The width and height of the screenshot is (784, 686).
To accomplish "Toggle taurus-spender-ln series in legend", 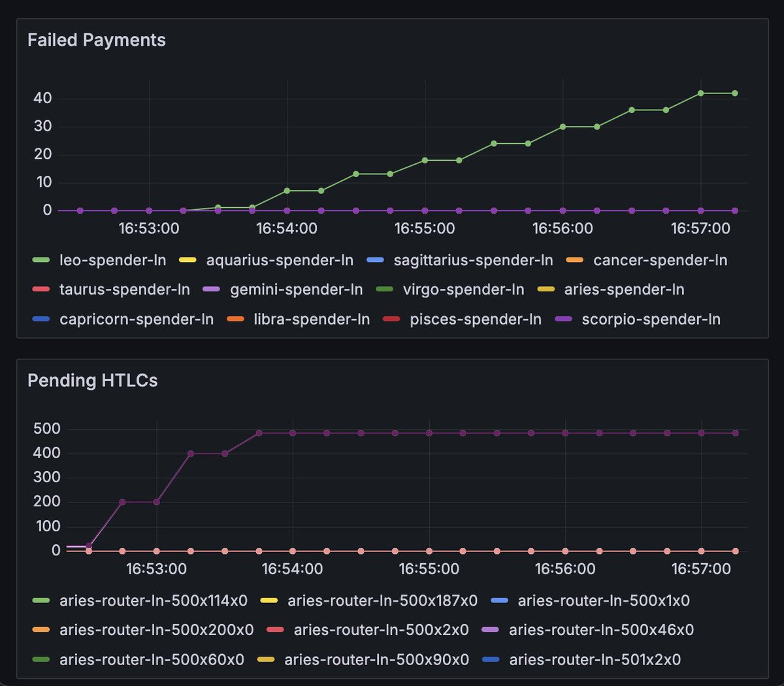I will pyautogui.click(x=111, y=289).
